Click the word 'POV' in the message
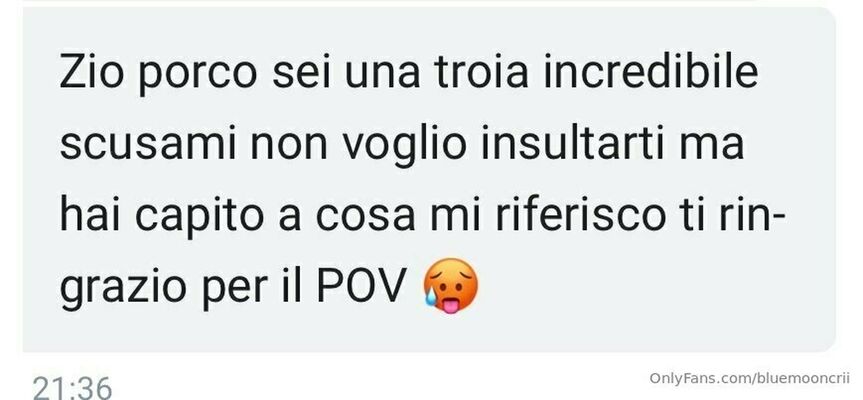The height and width of the screenshot is (400, 863). coord(361,287)
